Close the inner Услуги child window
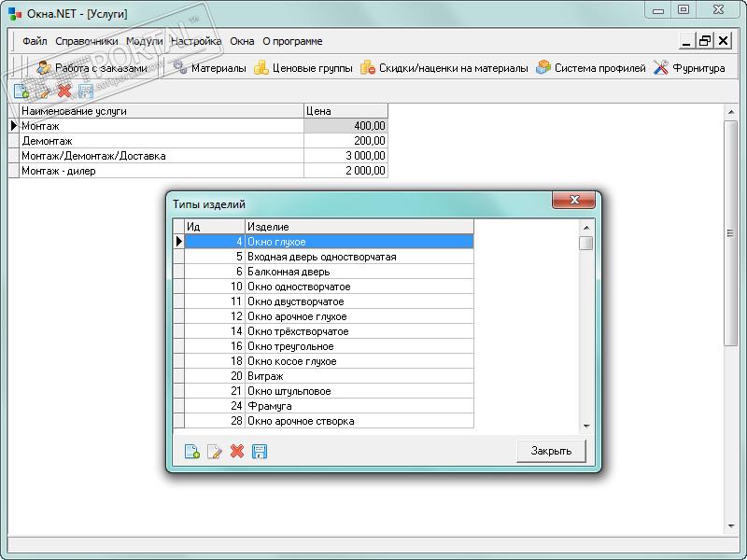Image resolution: width=747 pixels, height=560 pixels. pos(723,41)
